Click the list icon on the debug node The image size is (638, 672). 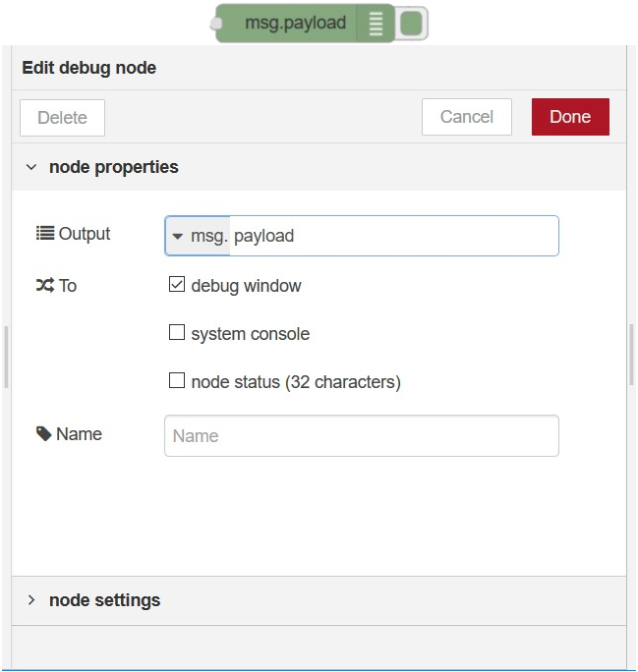[375, 24]
